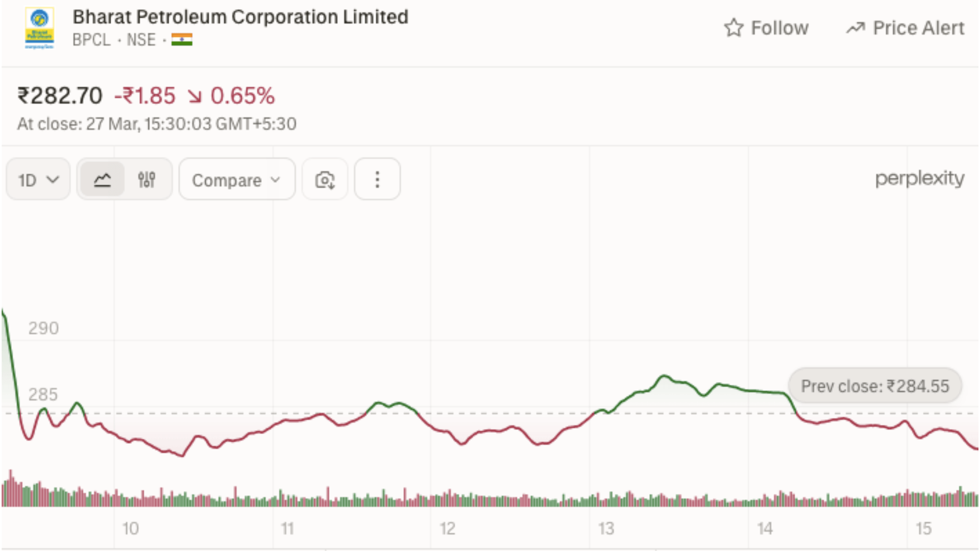Open the three-dot more options menu
The width and height of the screenshot is (980, 551).
(x=377, y=180)
